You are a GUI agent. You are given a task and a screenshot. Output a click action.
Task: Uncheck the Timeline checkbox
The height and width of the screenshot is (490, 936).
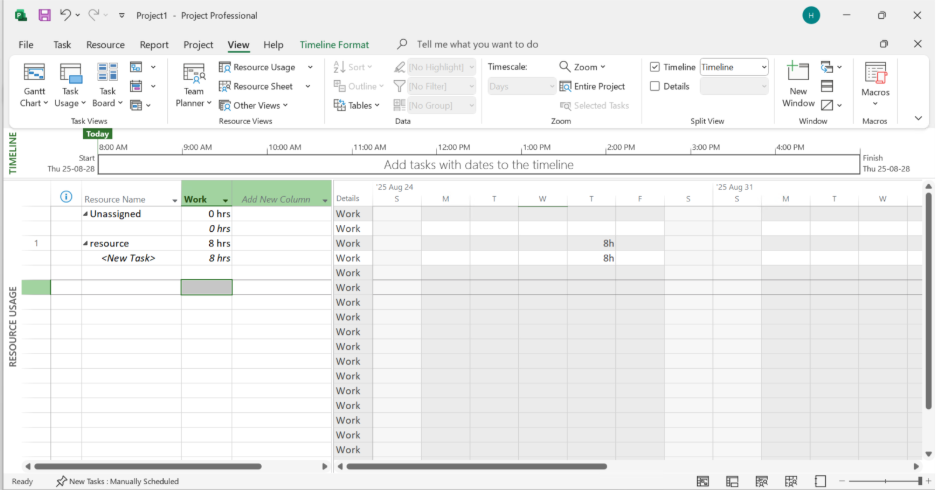pyautogui.click(x=655, y=67)
